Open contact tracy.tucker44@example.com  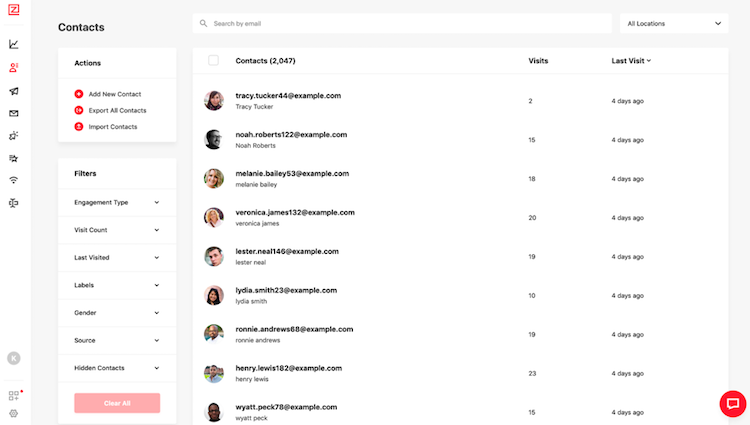click(288, 96)
